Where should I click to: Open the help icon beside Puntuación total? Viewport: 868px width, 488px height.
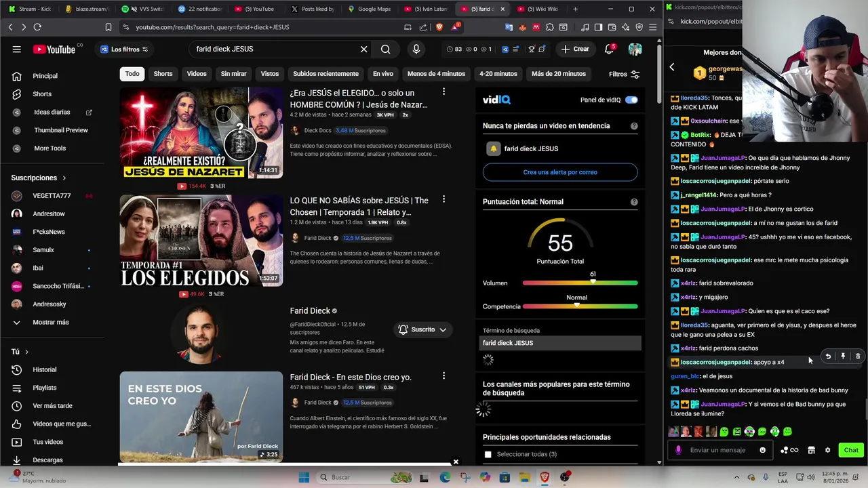pos(634,202)
